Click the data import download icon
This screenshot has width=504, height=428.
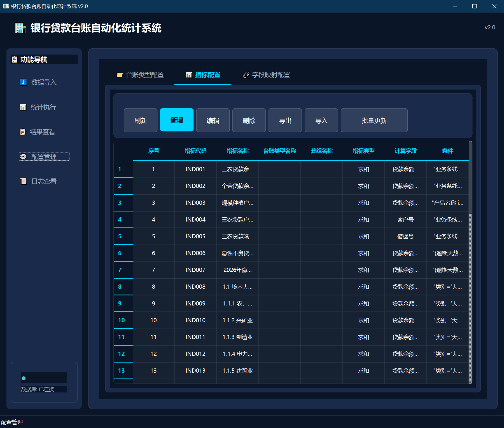23,82
